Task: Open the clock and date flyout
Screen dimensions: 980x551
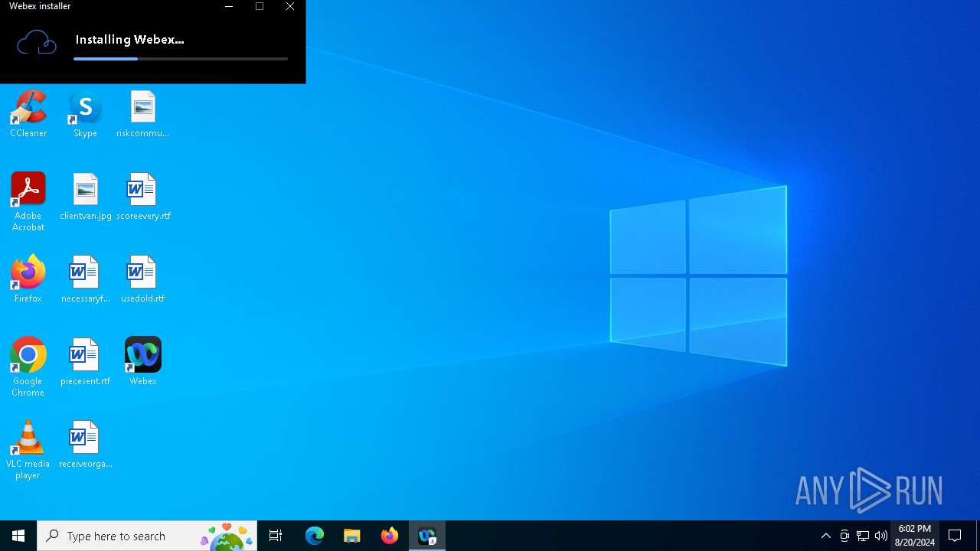Action: 914,536
